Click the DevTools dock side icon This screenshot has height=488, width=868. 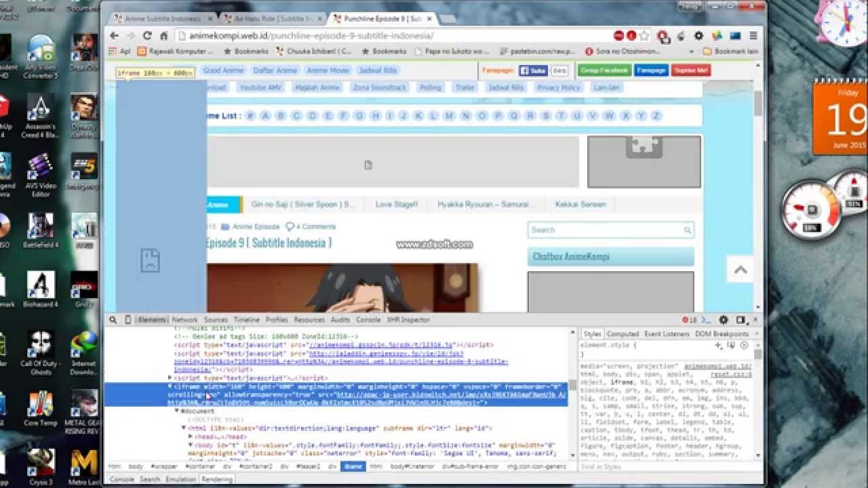pos(741,320)
